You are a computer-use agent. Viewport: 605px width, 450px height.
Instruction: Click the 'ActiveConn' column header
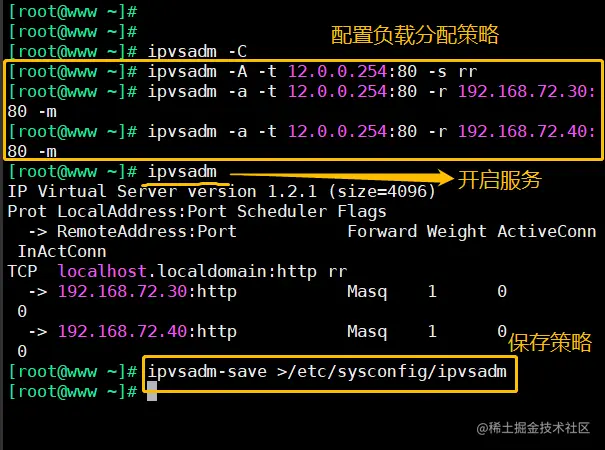pyautogui.click(x=547, y=232)
